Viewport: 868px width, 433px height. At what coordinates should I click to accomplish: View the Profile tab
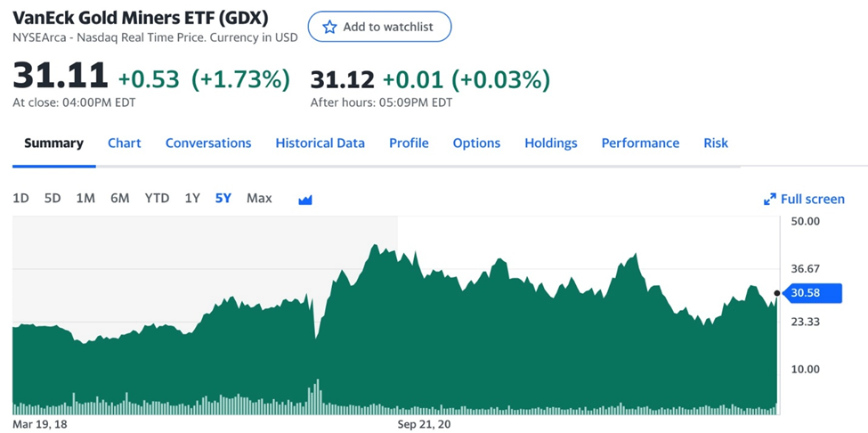409,143
